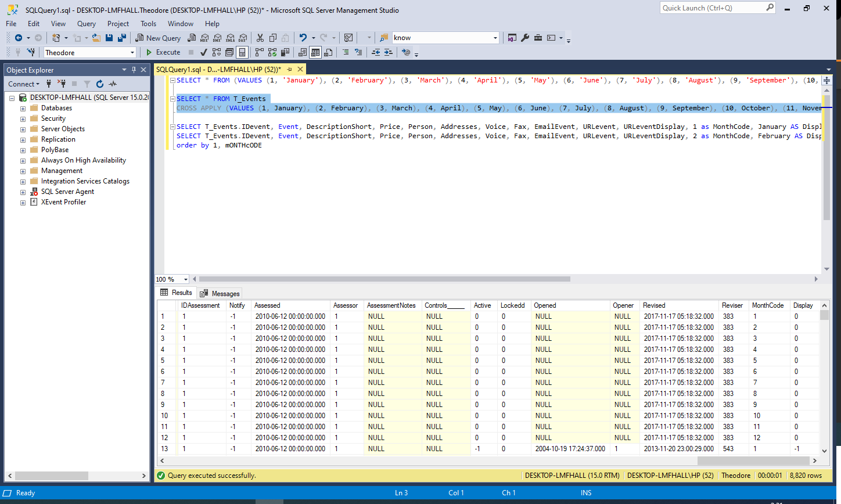Click the Execute query button

(x=163, y=52)
